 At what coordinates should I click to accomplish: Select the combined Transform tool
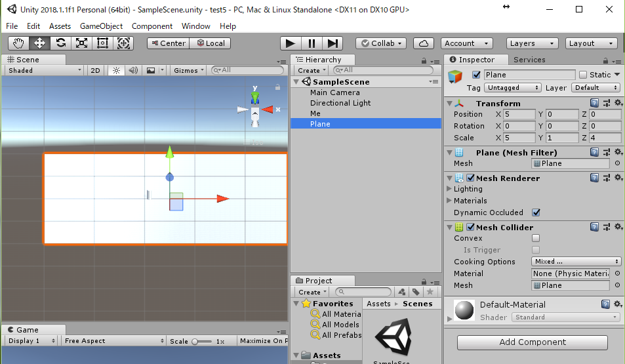tap(123, 43)
